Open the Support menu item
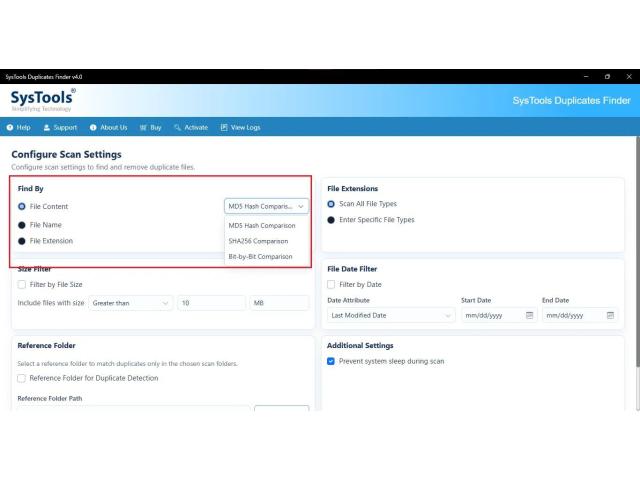 60,127
